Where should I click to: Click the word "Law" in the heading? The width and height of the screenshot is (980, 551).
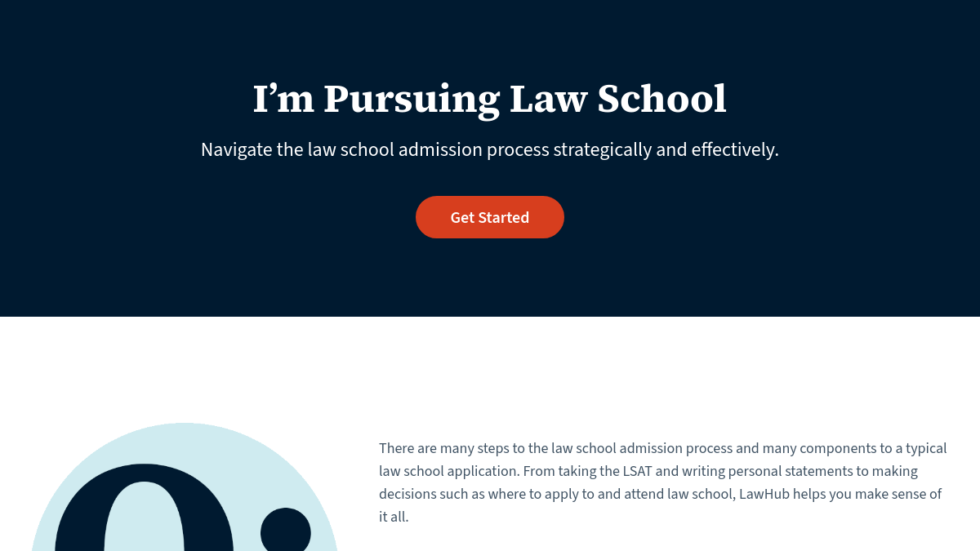click(548, 100)
